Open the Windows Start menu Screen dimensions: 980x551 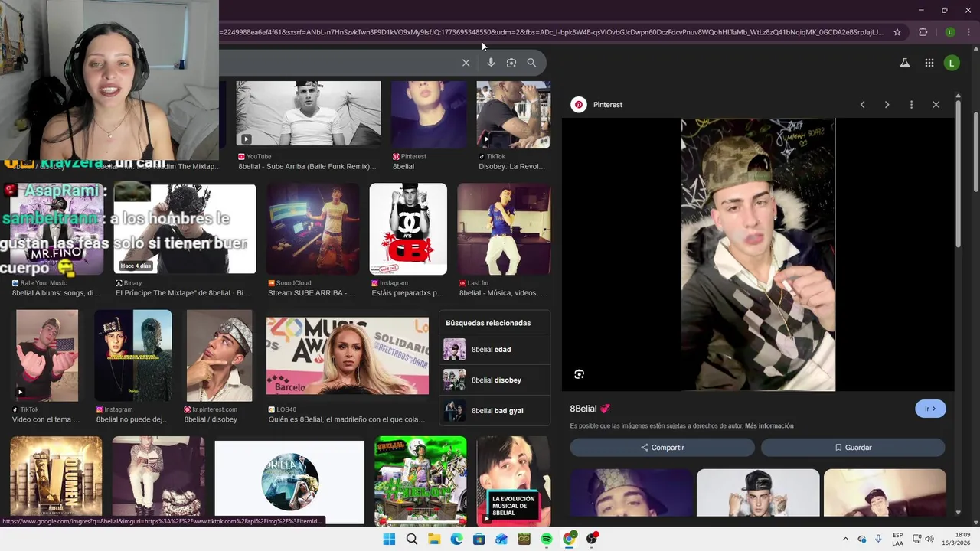click(389, 539)
